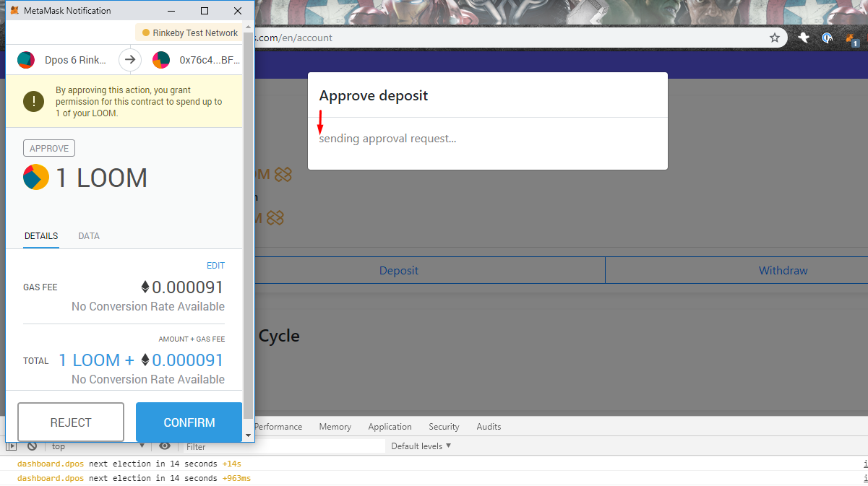
Task: Open the Ghostery ghost extension icon
Action: tap(804, 38)
